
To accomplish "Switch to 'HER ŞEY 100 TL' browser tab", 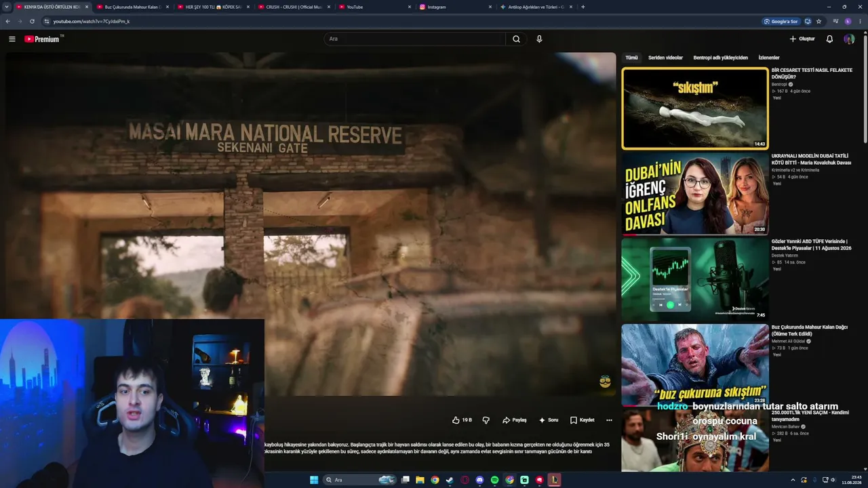I will 213,7.
